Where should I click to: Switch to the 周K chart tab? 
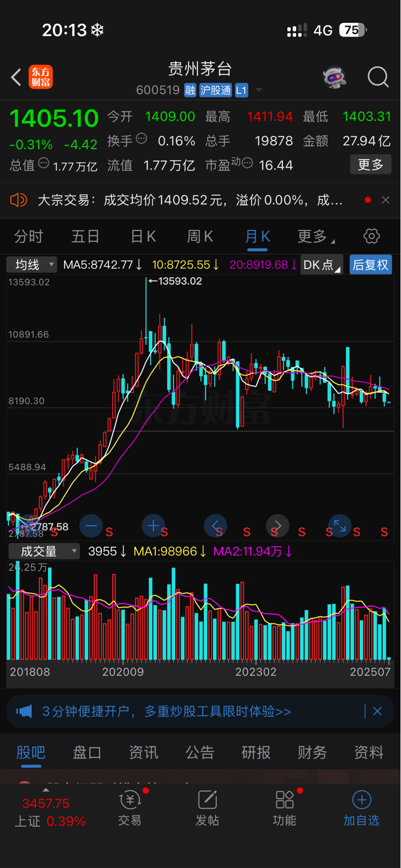point(200,237)
